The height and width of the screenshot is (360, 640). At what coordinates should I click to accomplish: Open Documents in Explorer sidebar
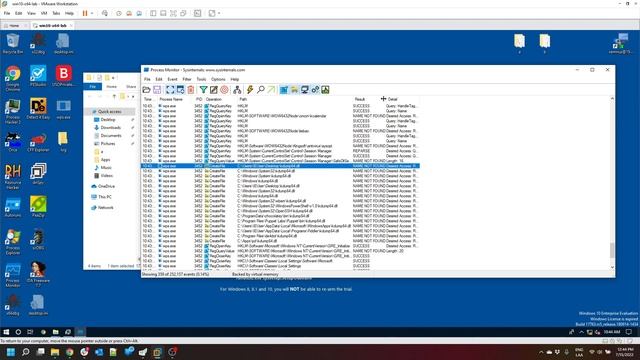(110, 136)
